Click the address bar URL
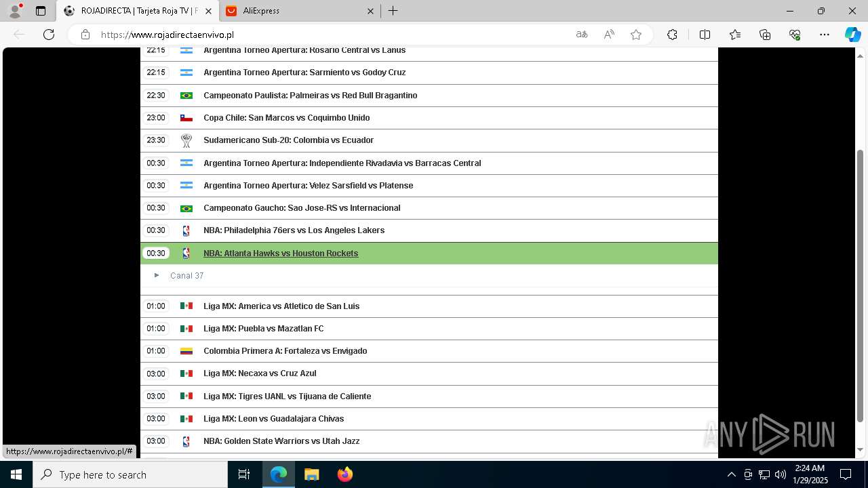Screen dimensions: 868x488 pyautogui.click(x=167, y=35)
